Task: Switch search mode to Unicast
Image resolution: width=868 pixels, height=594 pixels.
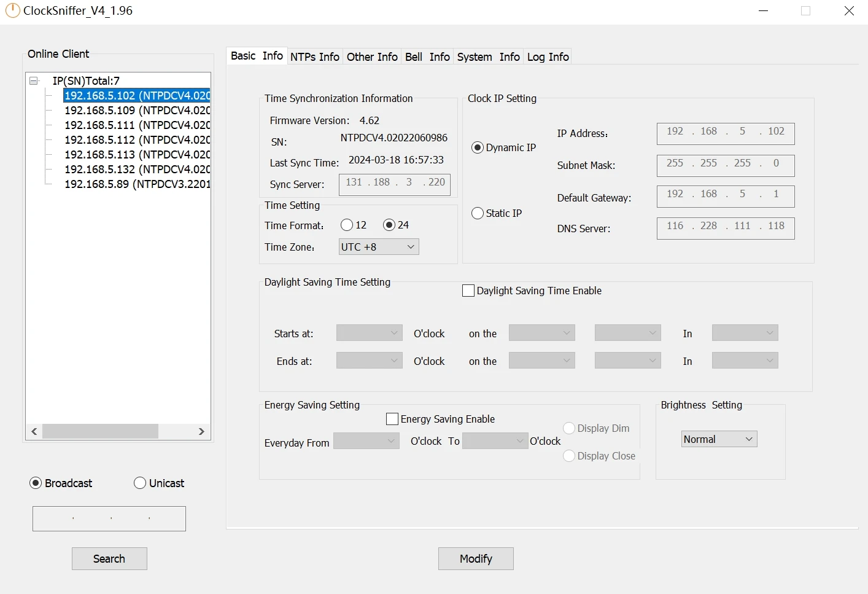Action: point(140,483)
